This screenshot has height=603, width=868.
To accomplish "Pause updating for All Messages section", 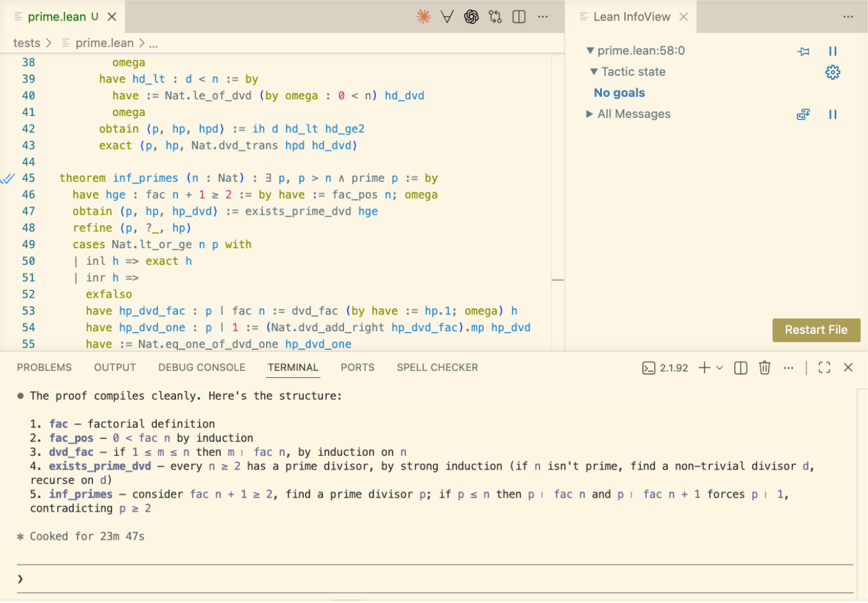I will click(x=833, y=114).
